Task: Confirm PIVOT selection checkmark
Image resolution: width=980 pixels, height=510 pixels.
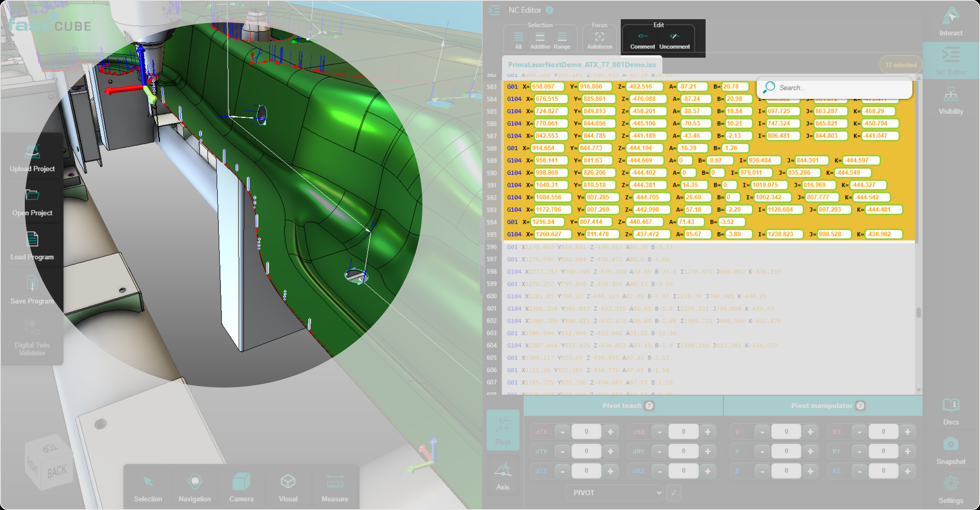Action: click(674, 493)
